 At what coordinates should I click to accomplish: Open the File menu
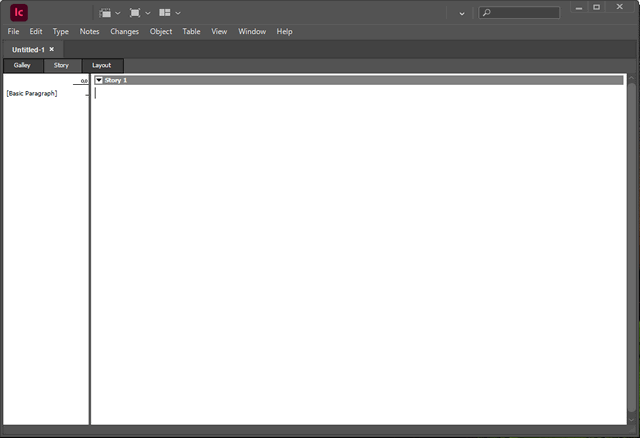[x=13, y=31]
